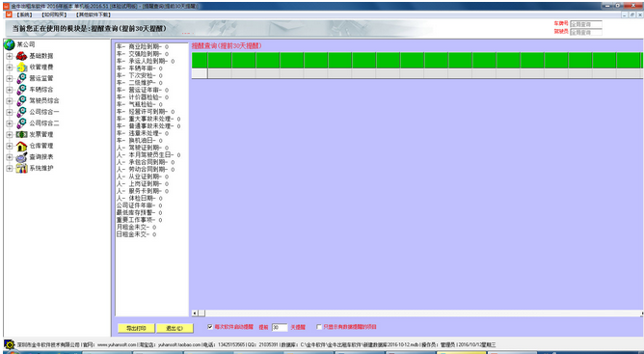Screen dimensions: 644x354
Task: Open the 【系统】 menu
Action: (x=24, y=14)
